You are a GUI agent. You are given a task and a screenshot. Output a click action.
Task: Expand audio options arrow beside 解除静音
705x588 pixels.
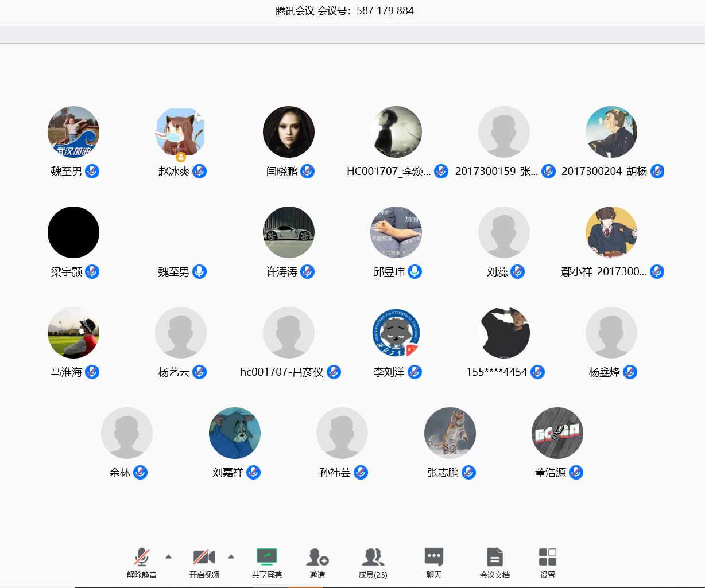(168, 556)
